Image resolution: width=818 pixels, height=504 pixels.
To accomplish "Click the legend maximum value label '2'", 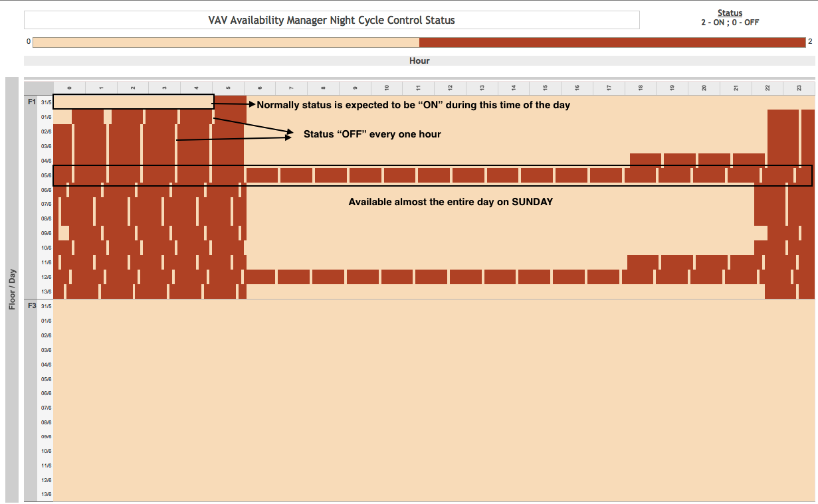I will pos(810,42).
